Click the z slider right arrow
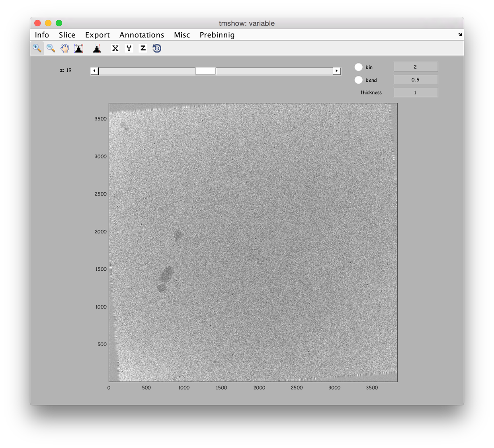Screen dimensions: 494x448 tap(337, 71)
